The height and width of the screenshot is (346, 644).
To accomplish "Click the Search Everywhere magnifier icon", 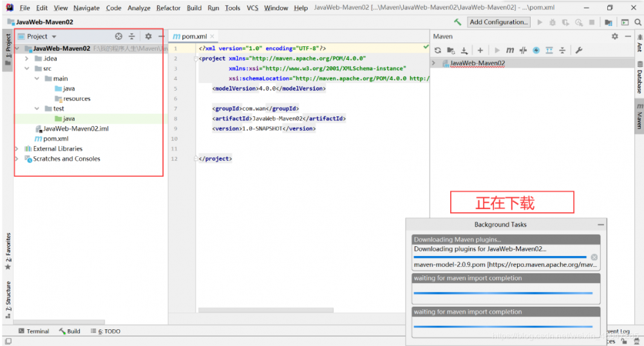I will [637, 22].
